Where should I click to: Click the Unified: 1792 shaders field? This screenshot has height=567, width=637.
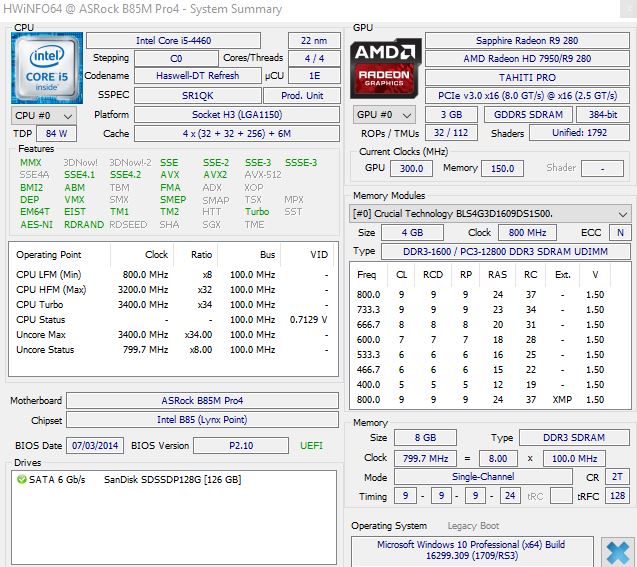coord(579,133)
